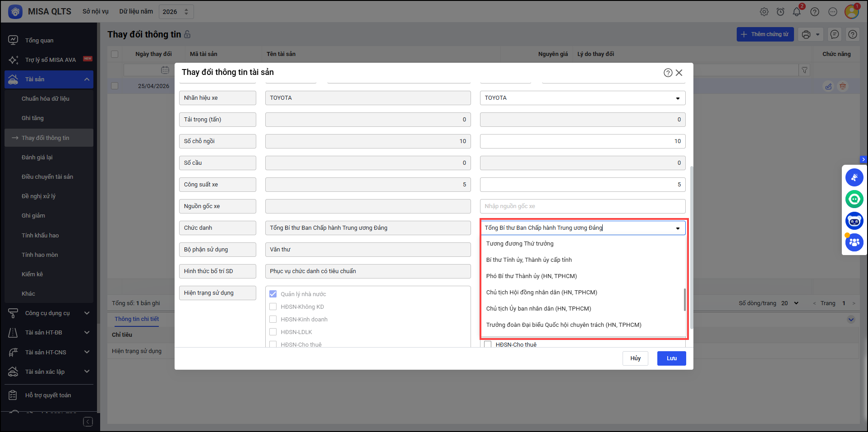The width and height of the screenshot is (868, 432).
Task: Click the Lưu button
Action: point(671,358)
